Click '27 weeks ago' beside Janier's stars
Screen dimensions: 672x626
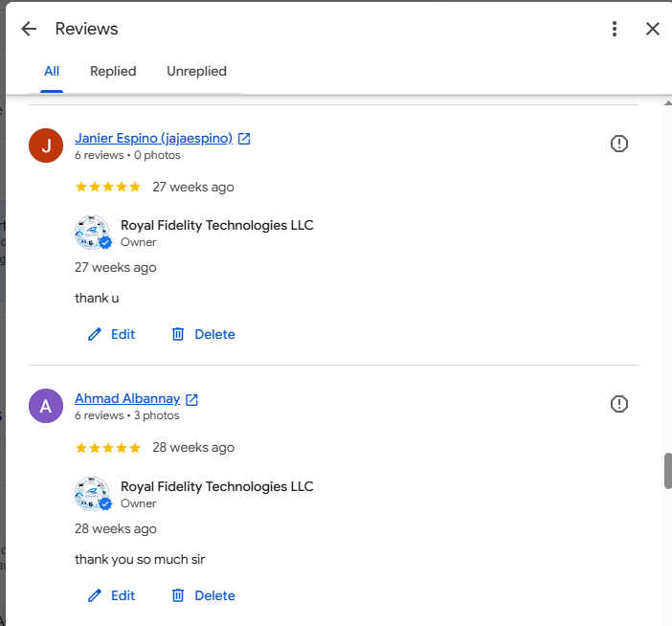click(x=193, y=187)
